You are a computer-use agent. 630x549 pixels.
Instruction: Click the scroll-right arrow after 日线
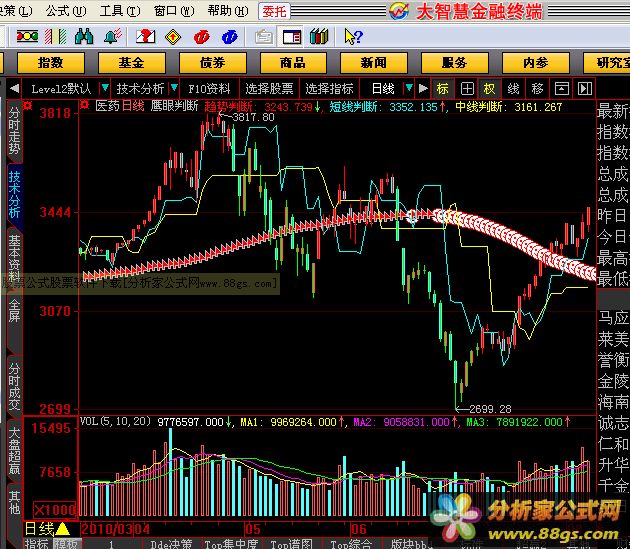(x=423, y=88)
